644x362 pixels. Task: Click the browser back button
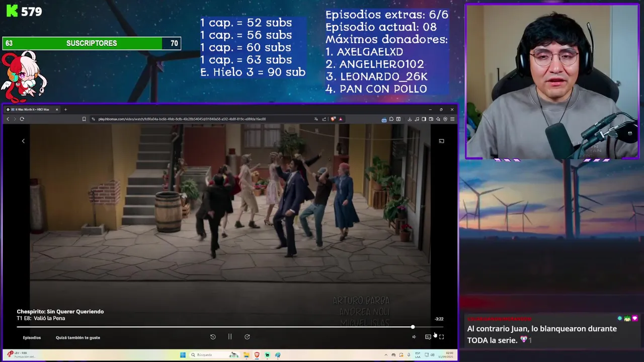coord(8,119)
